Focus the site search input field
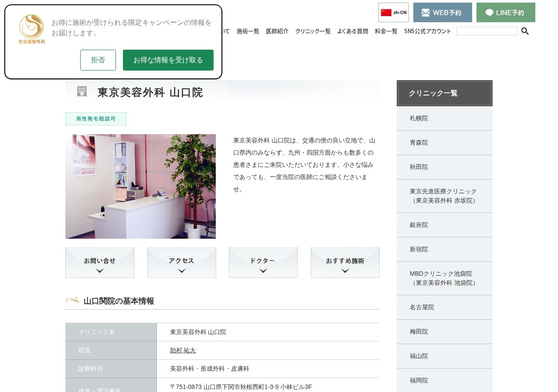 point(487,31)
